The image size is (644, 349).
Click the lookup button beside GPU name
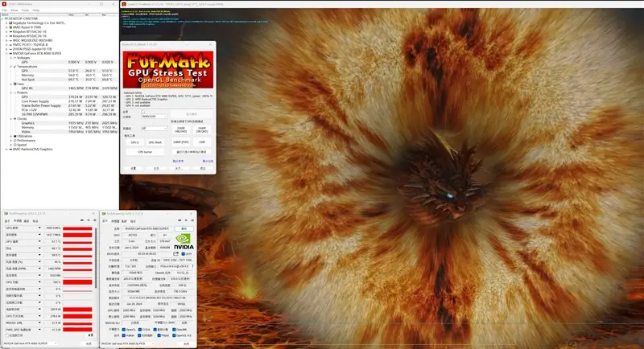tap(184, 228)
